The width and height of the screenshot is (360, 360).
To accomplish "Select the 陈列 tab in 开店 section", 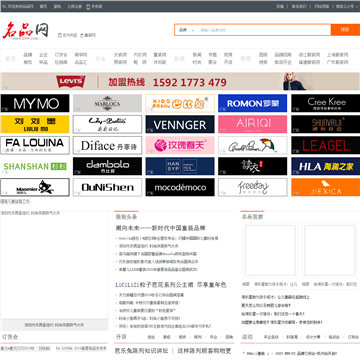I will pos(198,337).
